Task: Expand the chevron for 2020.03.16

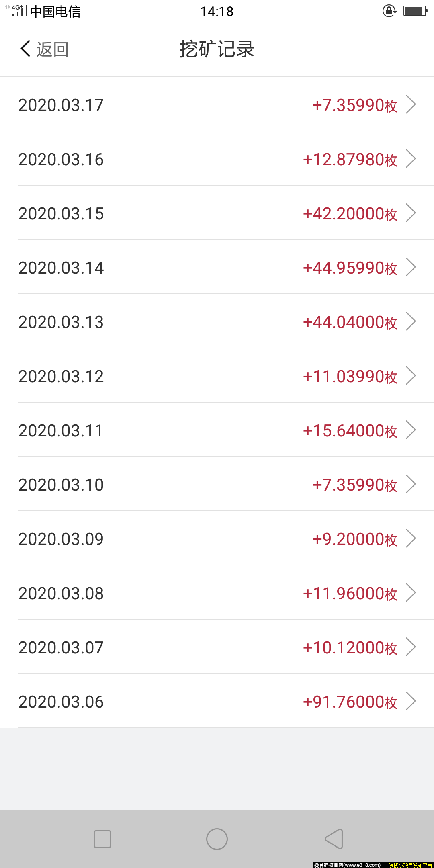Action: pos(410,159)
